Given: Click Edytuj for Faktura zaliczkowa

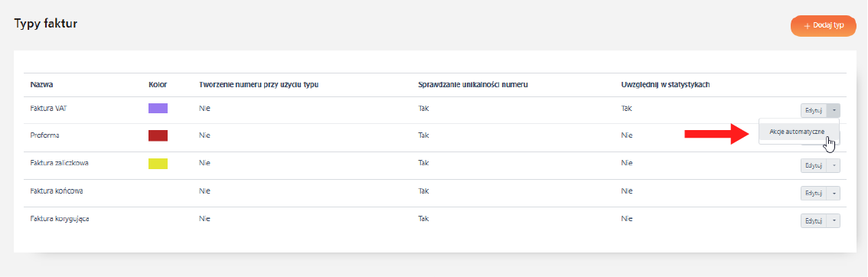Looking at the screenshot, I should coord(814,165).
